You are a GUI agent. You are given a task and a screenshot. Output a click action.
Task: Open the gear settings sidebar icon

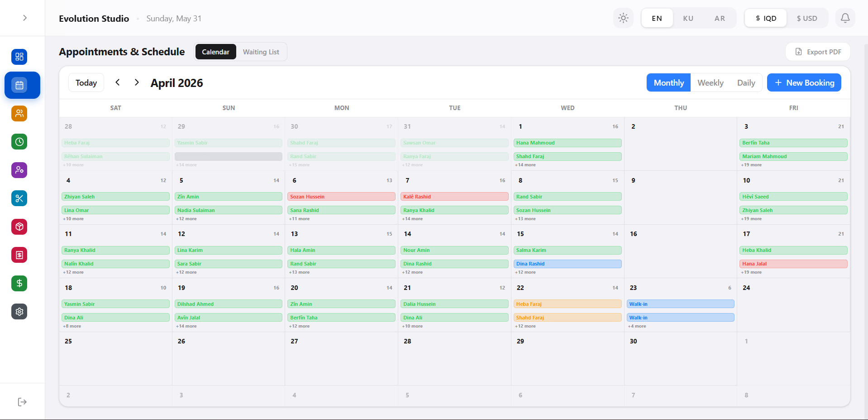point(19,312)
